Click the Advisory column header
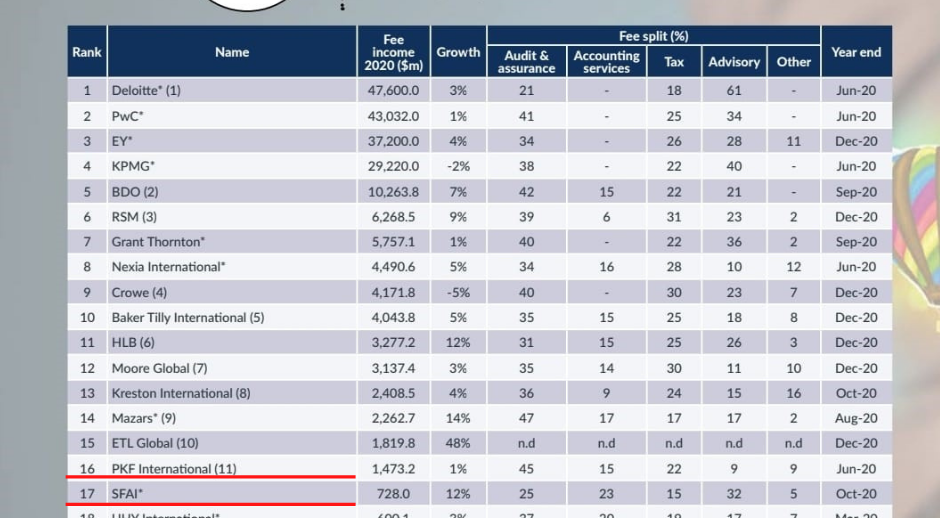 (734, 61)
